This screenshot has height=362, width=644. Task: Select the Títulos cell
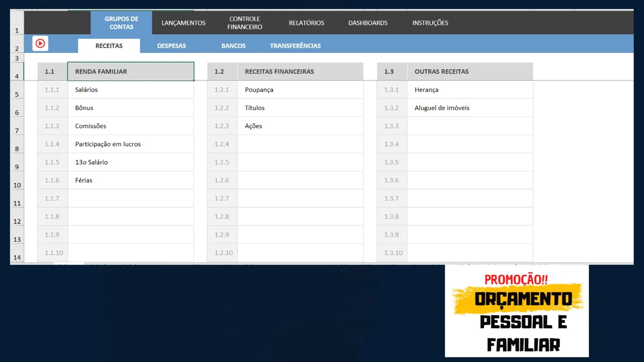[x=300, y=108]
